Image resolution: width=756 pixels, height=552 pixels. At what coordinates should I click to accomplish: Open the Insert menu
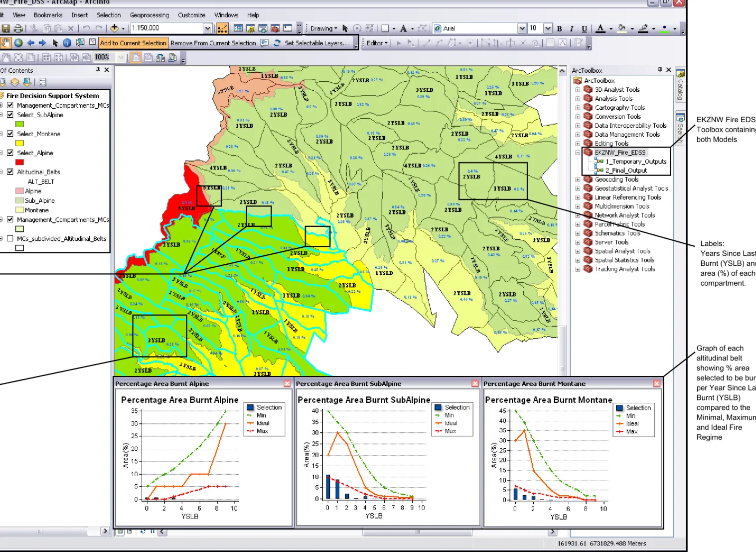point(80,15)
